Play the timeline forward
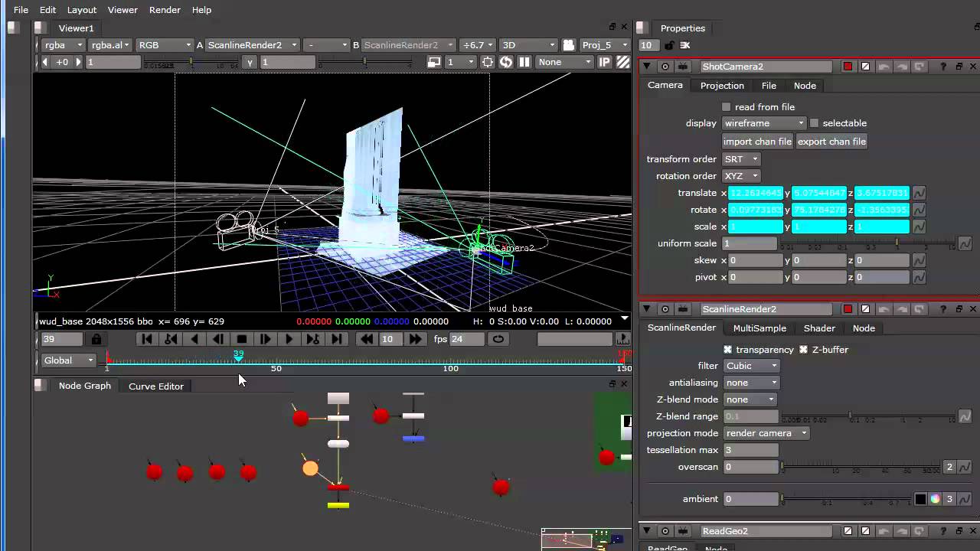This screenshot has width=980, height=551. [289, 339]
